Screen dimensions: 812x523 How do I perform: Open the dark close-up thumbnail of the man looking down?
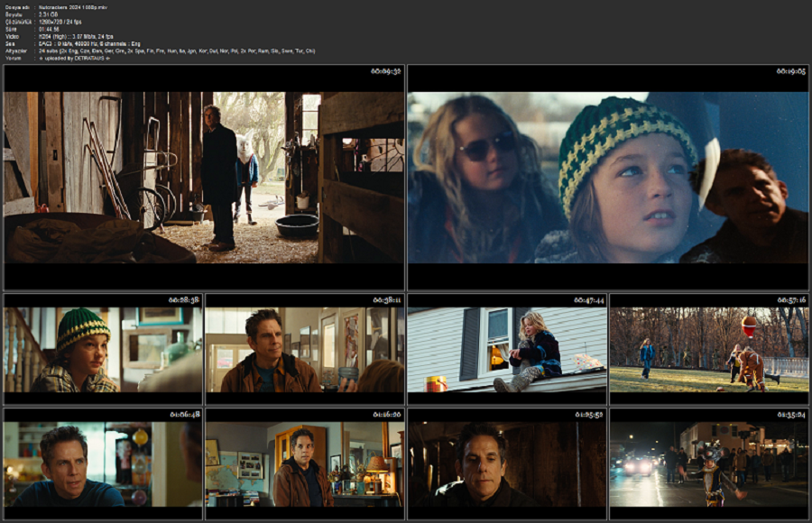[x=507, y=464]
